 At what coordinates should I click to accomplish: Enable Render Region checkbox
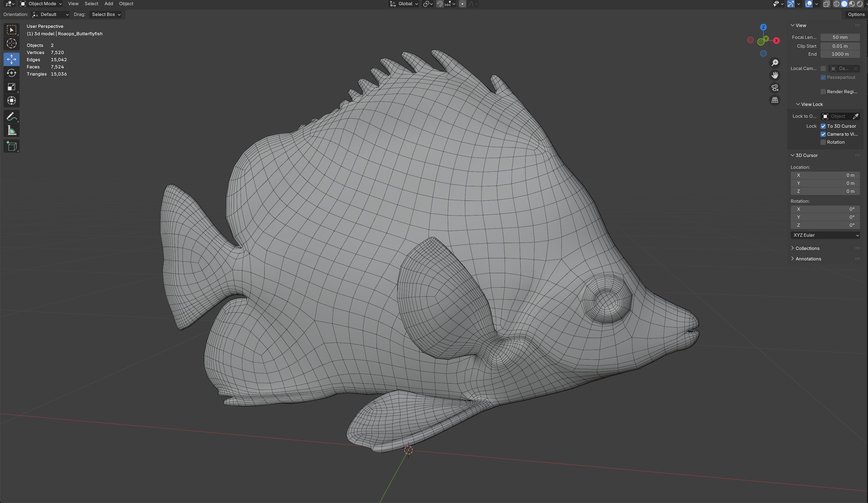pos(823,92)
